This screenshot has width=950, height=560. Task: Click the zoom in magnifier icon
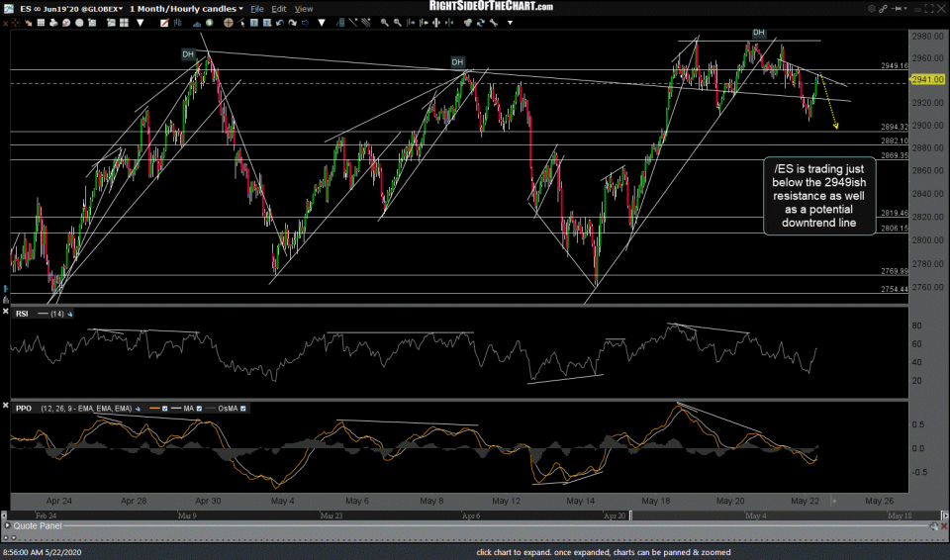point(385,23)
